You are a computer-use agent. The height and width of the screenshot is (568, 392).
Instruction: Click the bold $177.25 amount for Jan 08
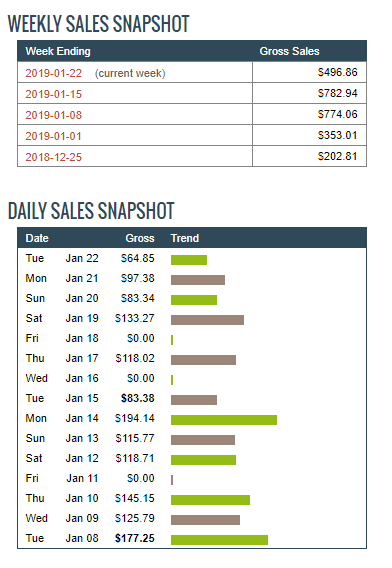pyautogui.click(x=135, y=538)
